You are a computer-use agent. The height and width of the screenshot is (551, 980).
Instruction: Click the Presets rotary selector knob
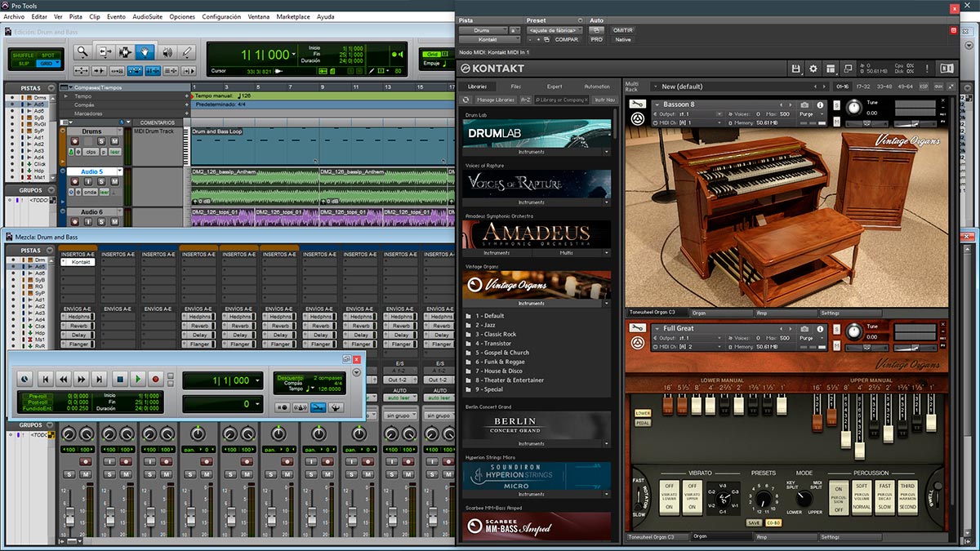pyautogui.click(x=763, y=498)
